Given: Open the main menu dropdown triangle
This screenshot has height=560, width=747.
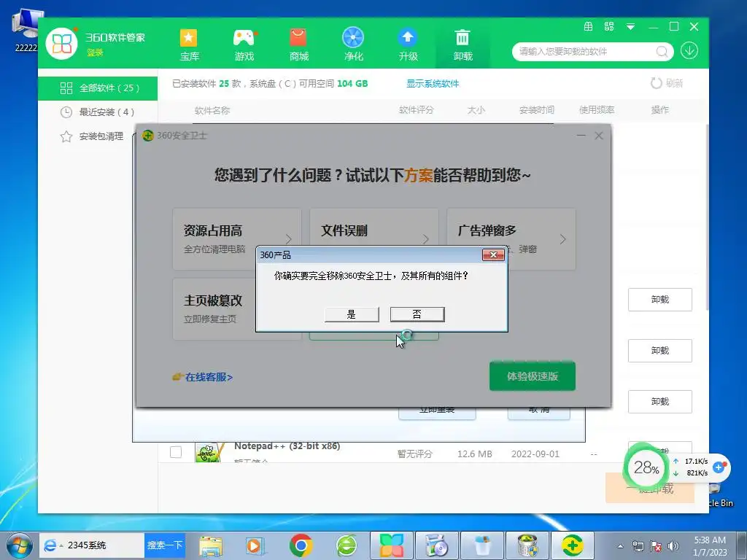Looking at the screenshot, I should [x=630, y=27].
